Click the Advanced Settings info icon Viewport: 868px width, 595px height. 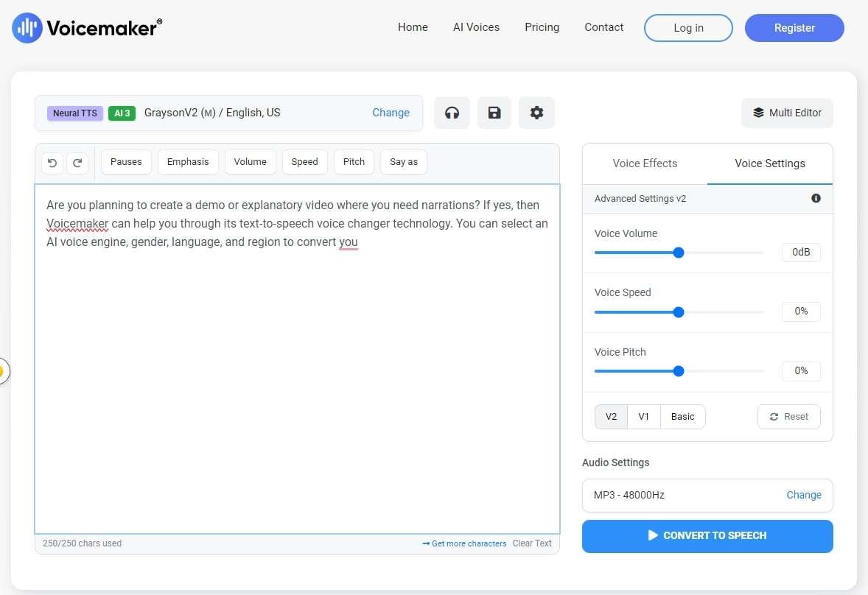816,198
